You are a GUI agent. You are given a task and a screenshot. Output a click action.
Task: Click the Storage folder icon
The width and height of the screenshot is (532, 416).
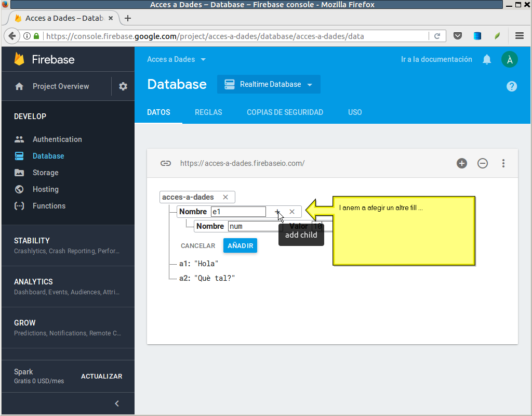[x=19, y=173]
